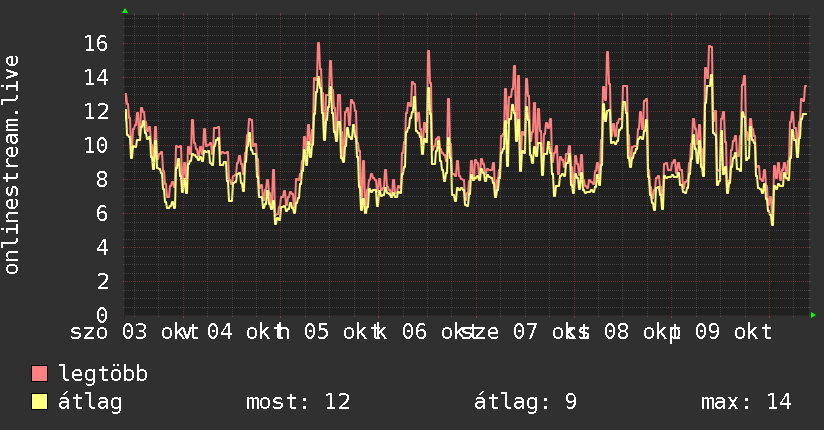Viewport: 824px width, 430px height.
Task: Click the yellow 'átlag' legend color swatch
Action: click(x=39, y=402)
